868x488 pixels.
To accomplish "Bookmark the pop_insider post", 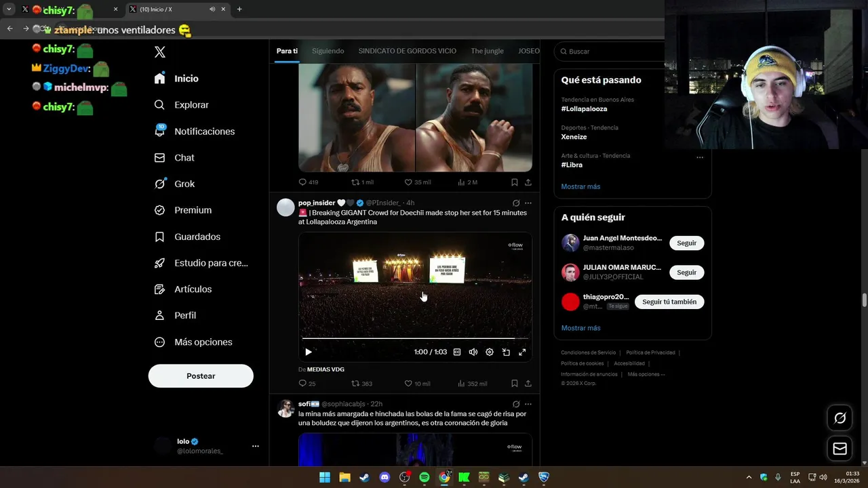I will pos(515,384).
